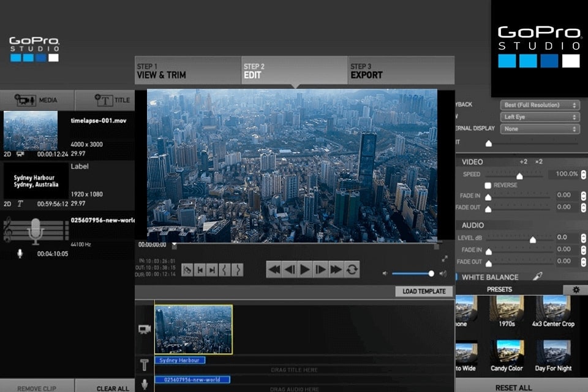Screen dimensions: 588x392
Task: Go to Step 1 View & Trim
Action: pos(188,70)
